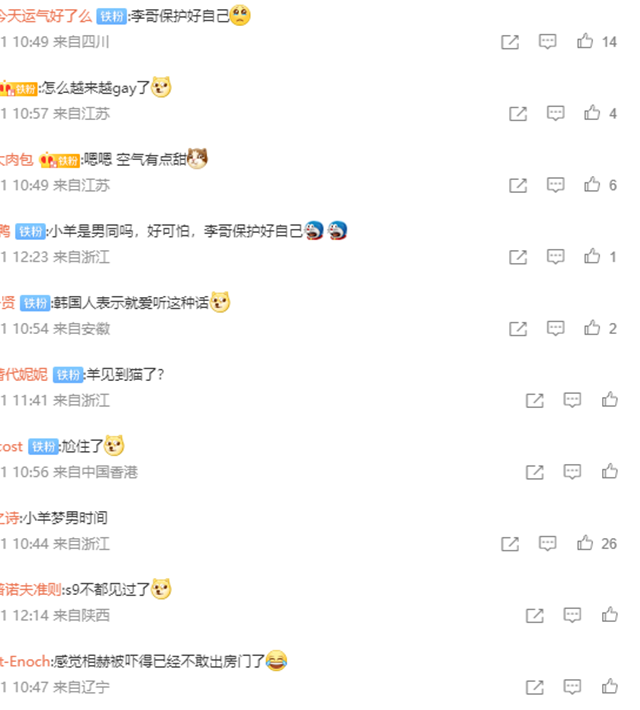Open profile of user ending in 代妮妮
Viewport: 640px width, 710px height.
[x=24, y=374]
